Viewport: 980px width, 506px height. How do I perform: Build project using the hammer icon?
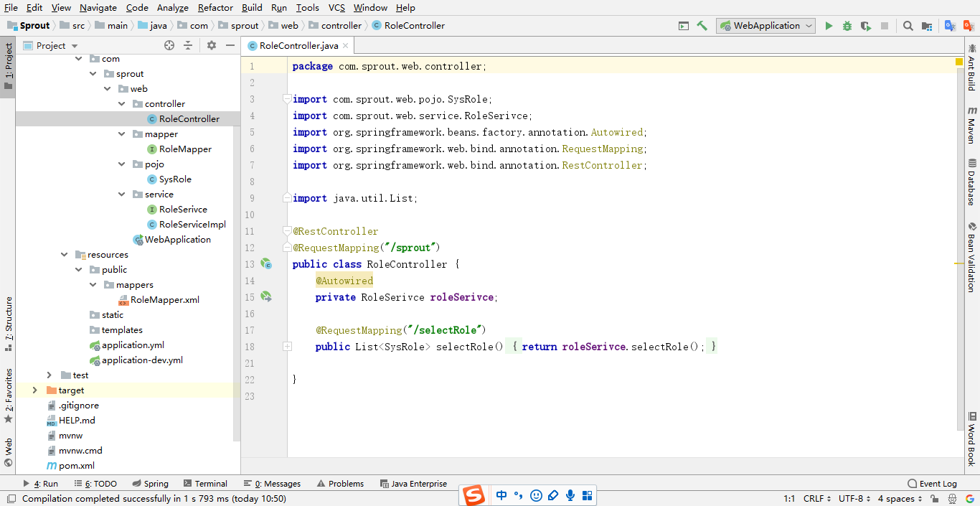[702, 26]
